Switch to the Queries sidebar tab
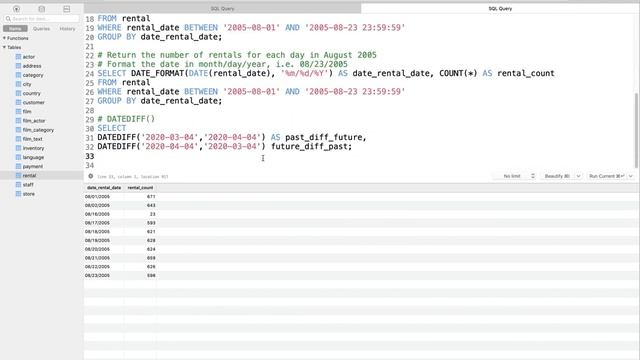This screenshot has width=640, height=360. tap(41, 29)
